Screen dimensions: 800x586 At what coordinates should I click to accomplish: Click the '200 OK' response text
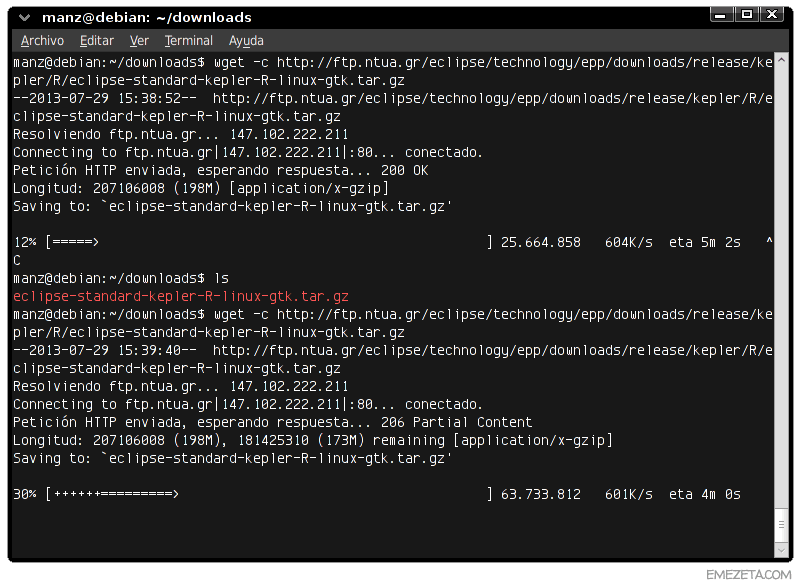(x=404, y=170)
